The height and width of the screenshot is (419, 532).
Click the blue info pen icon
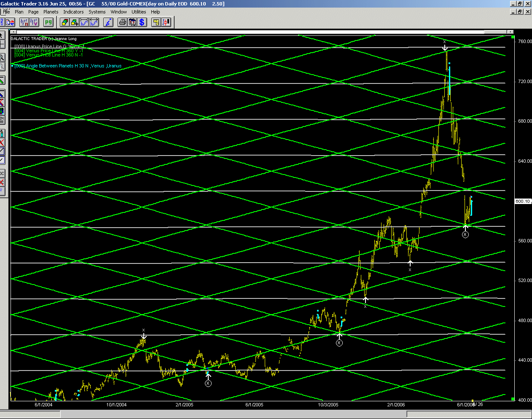coord(108,22)
